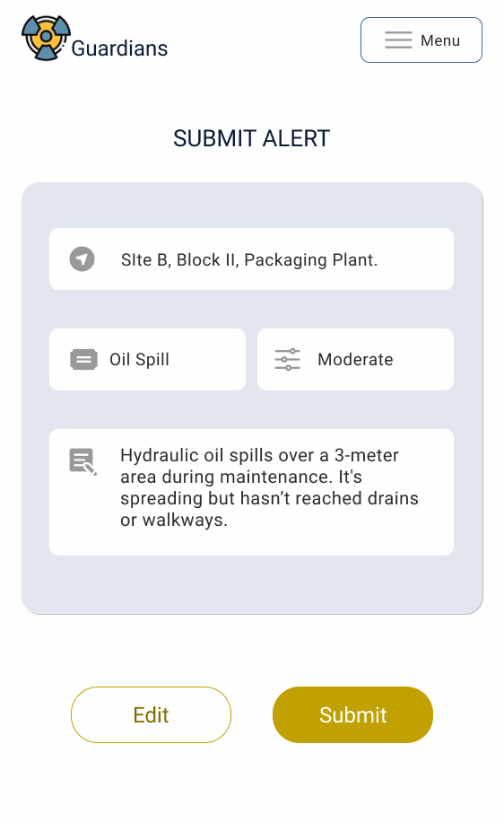Select the alert type message icon
The height and width of the screenshot is (823, 504).
[x=83, y=360]
